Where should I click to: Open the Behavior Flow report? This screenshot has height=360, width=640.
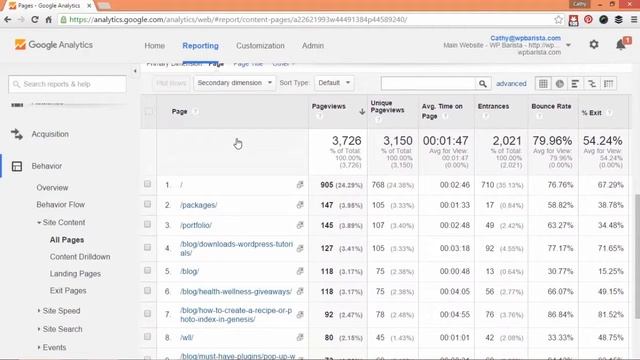point(60,204)
